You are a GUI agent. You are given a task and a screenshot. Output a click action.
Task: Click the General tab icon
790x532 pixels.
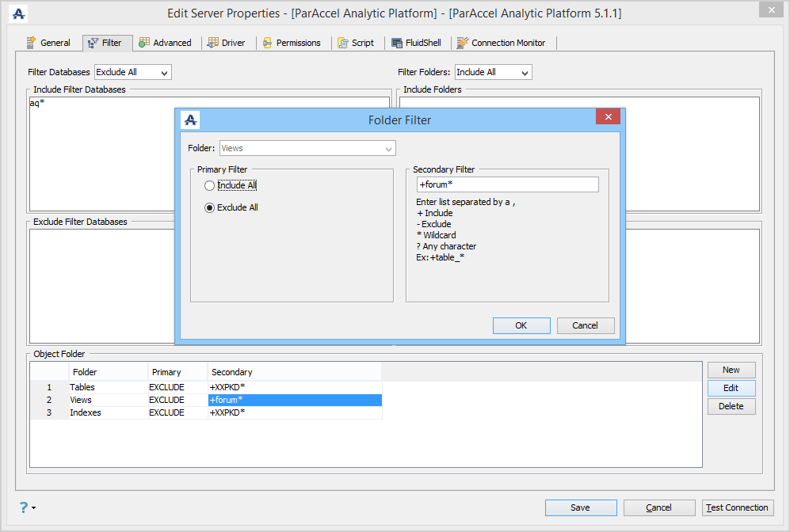coord(31,43)
